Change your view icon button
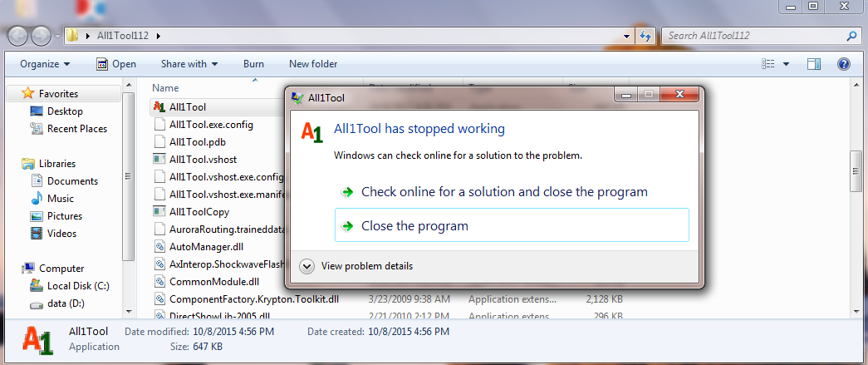Viewport: 868px width, 365px height. [x=767, y=64]
